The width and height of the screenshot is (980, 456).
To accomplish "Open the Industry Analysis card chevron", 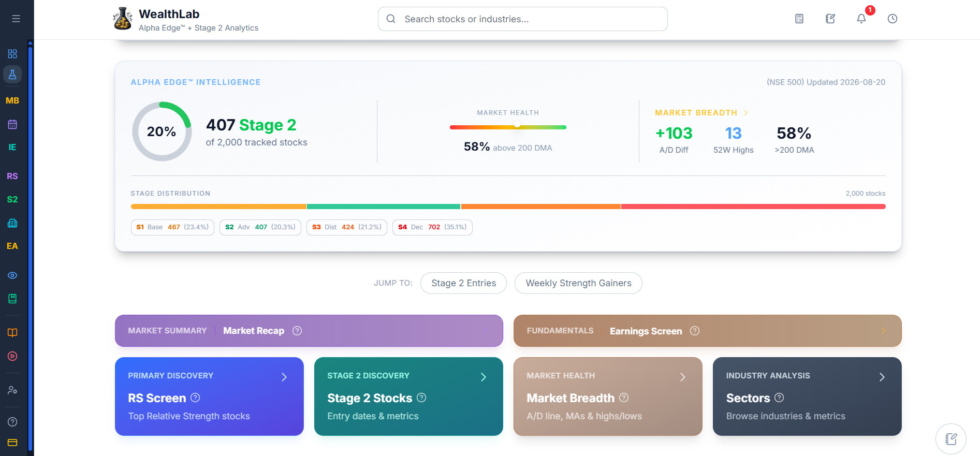I will 882,377.
